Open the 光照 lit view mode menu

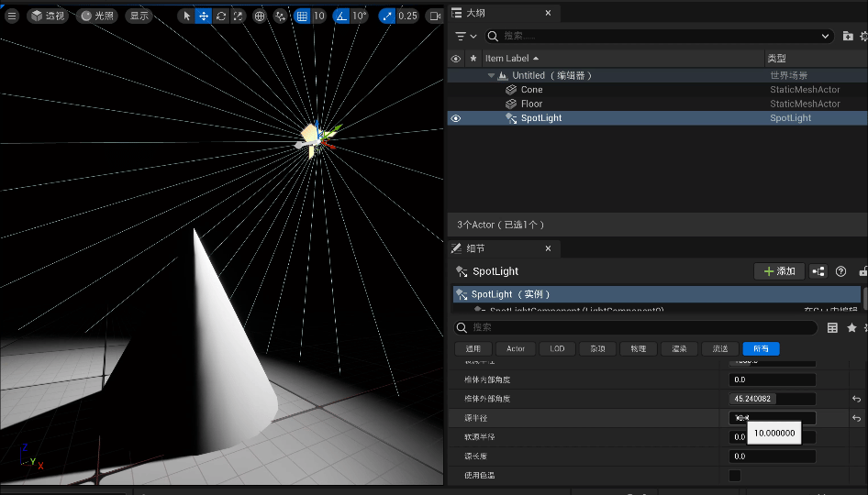[x=97, y=16]
